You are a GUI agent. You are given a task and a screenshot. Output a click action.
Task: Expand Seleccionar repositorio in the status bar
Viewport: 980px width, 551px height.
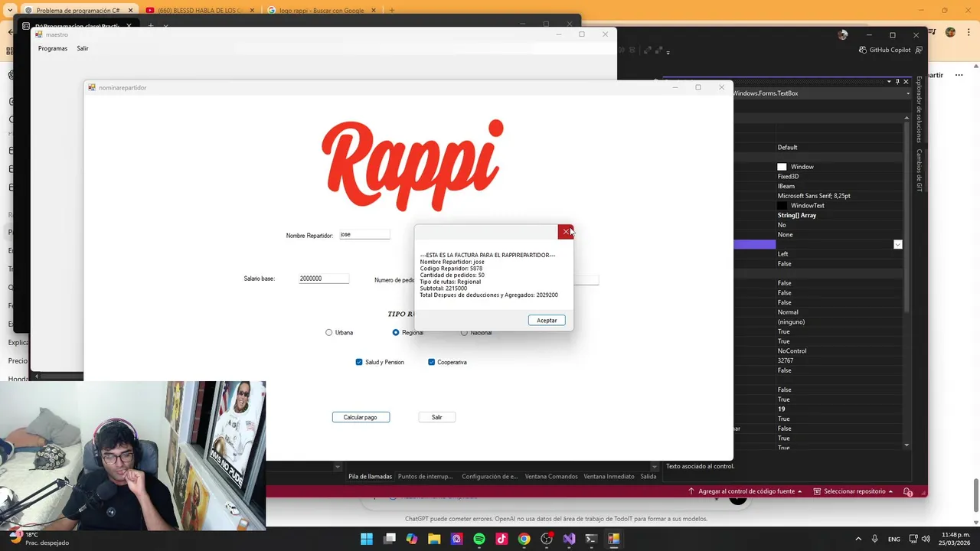853,491
